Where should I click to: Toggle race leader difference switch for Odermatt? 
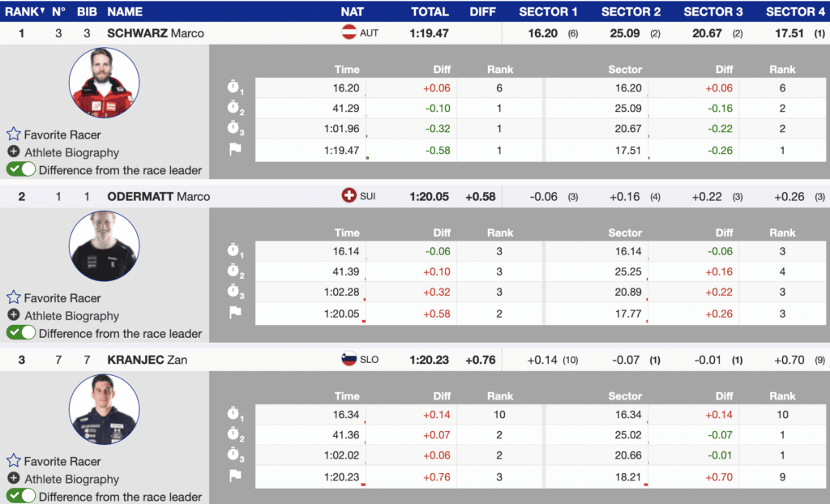point(21,333)
